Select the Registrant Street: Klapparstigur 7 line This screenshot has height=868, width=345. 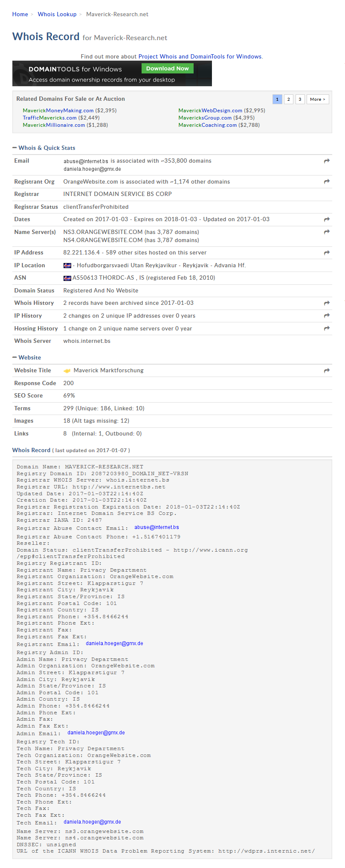[x=80, y=584]
